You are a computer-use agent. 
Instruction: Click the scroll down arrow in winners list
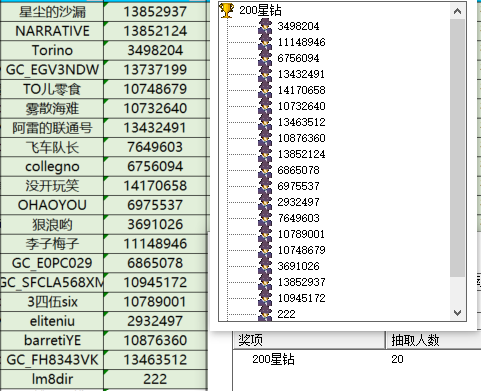(457, 313)
